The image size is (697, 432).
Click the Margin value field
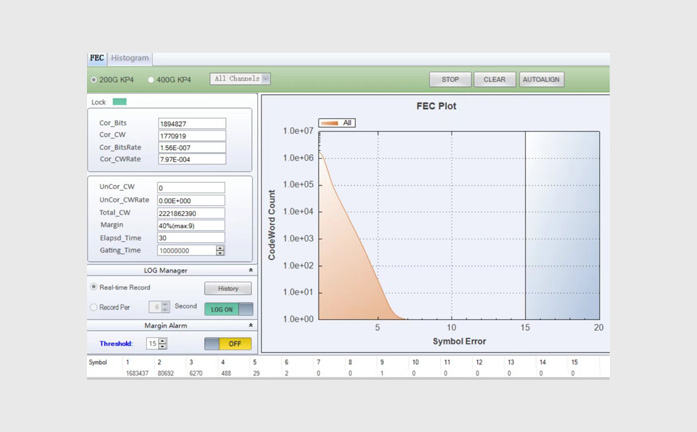[x=191, y=225]
